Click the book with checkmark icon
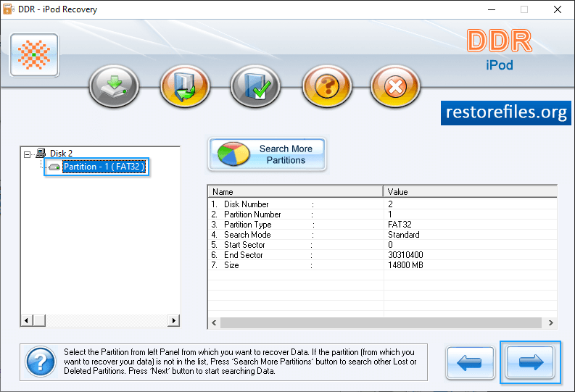575x392 pixels. coord(256,86)
